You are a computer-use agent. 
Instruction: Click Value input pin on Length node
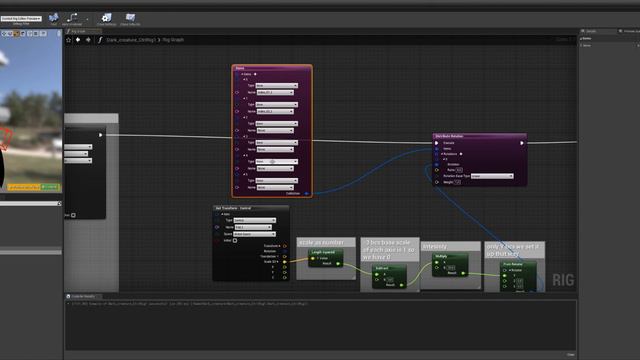tap(313, 258)
